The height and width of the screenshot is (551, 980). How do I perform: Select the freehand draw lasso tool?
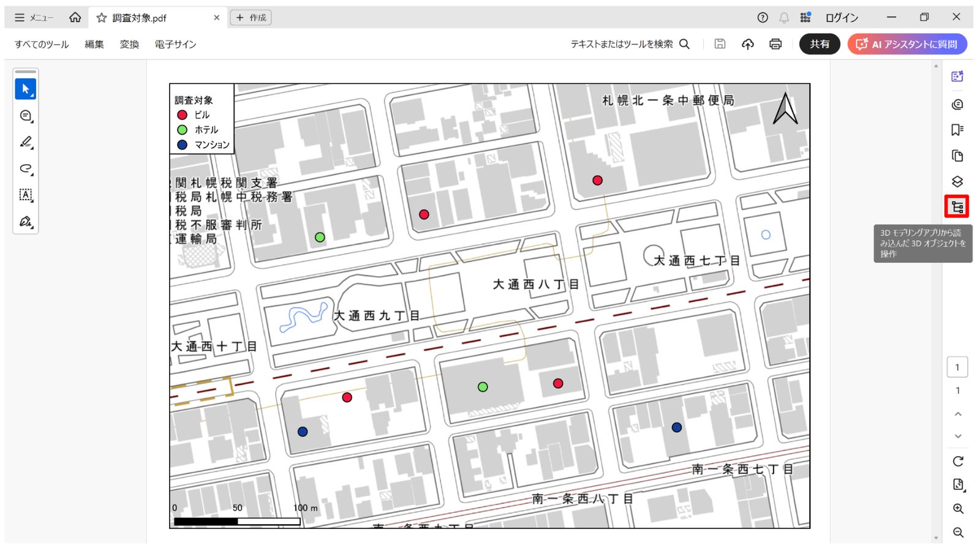click(26, 168)
